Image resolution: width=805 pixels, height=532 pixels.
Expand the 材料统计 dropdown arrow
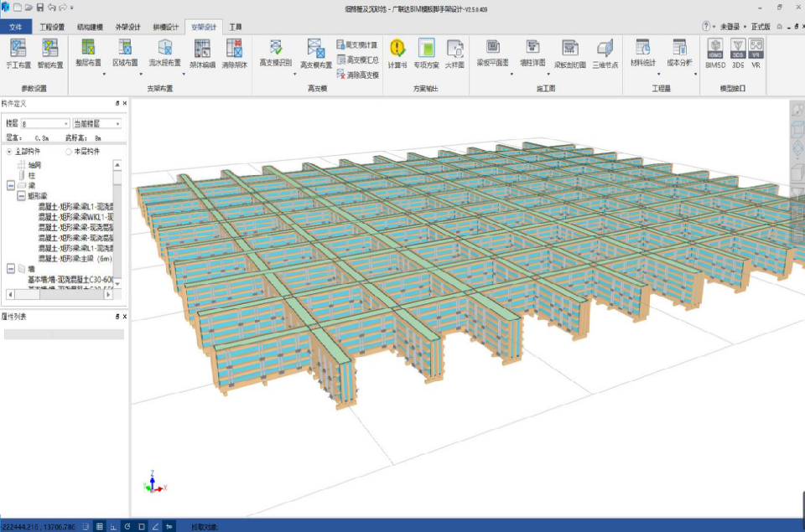click(659, 75)
